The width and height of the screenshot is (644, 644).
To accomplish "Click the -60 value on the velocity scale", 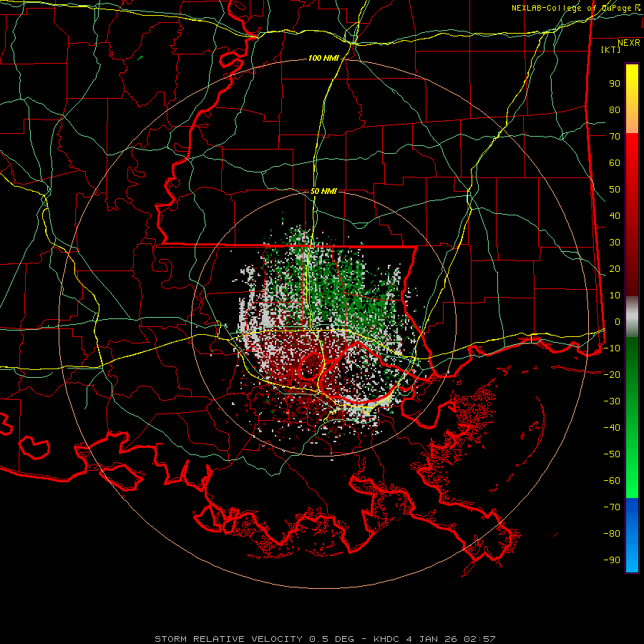I will click(x=612, y=481).
